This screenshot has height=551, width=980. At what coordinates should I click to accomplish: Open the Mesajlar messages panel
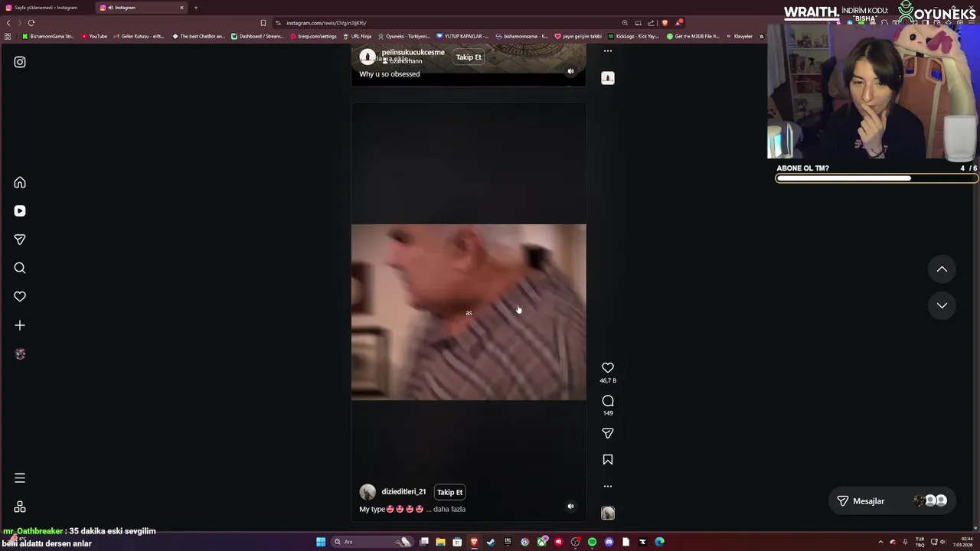tap(891, 500)
